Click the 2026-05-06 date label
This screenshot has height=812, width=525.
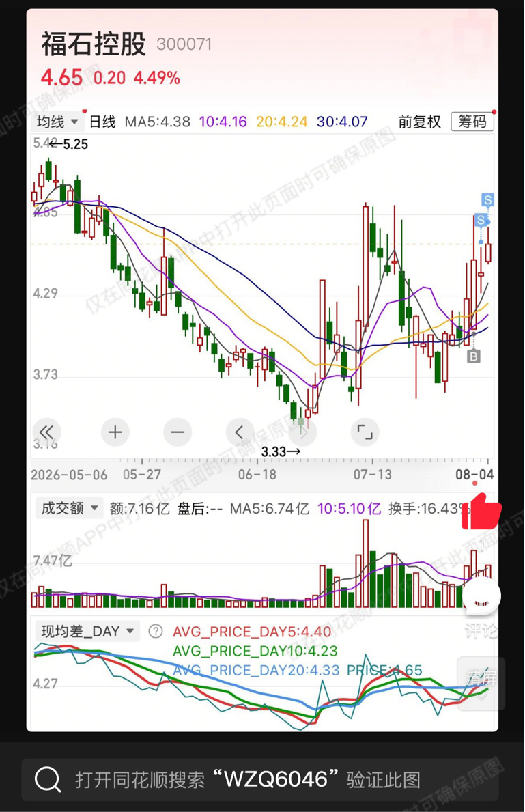point(69,475)
